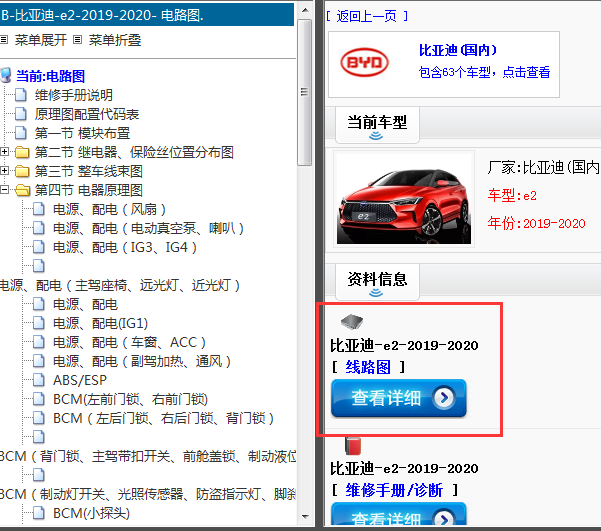The image size is (601, 531).
Task: Open 比亚迪(国内) brand link
Action: pos(458,50)
